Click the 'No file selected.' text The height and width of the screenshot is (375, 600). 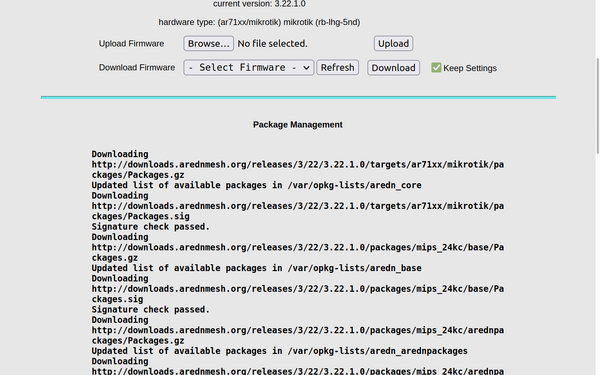point(272,44)
